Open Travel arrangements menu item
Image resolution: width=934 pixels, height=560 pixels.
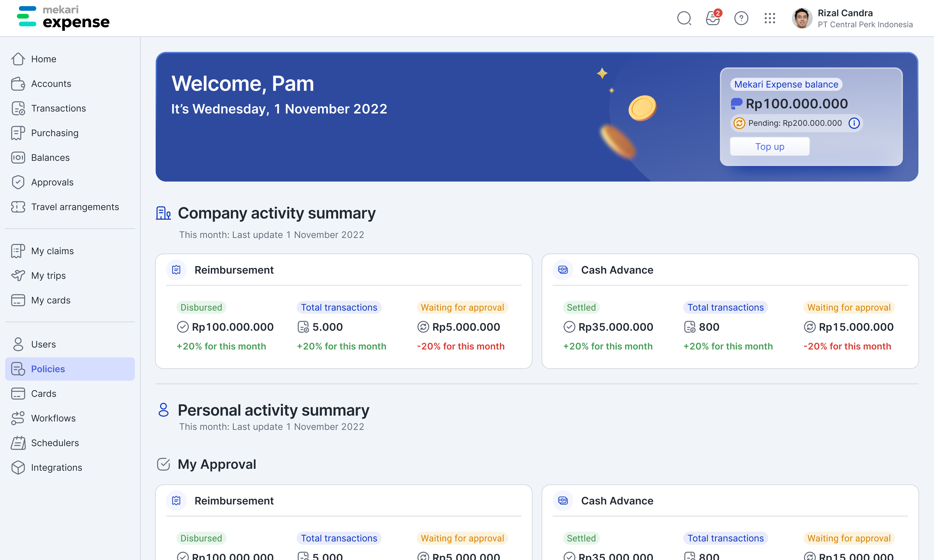(75, 207)
